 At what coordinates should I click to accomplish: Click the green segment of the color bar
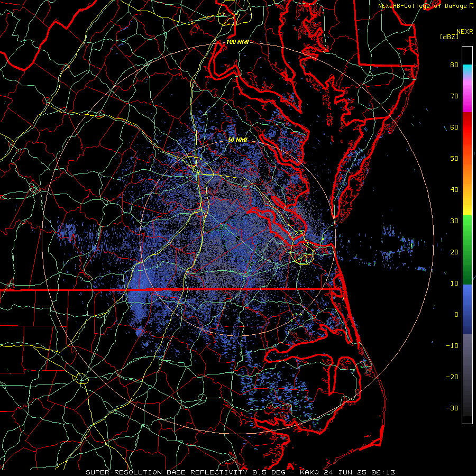click(467, 250)
